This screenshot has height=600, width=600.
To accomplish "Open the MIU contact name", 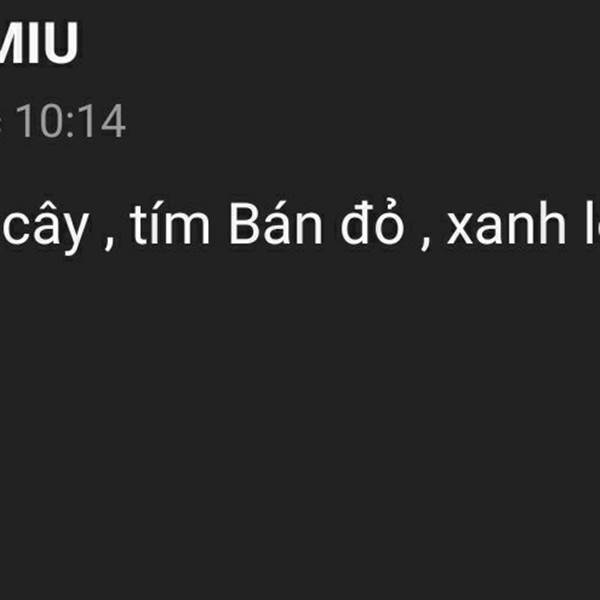I will tap(38, 42).
